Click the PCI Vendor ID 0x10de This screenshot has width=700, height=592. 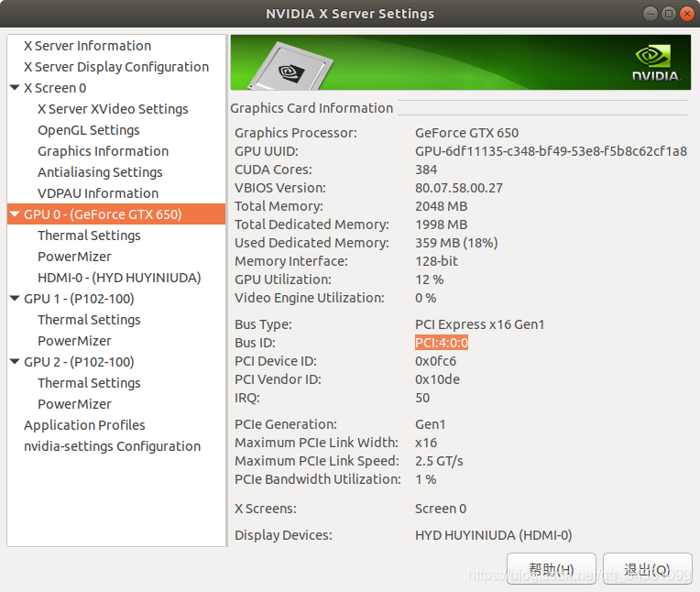click(437, 379)
